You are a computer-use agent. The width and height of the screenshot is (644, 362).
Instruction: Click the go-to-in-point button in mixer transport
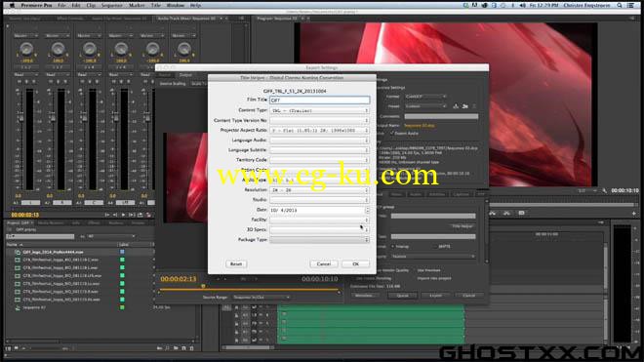pyautogui.click(x=107, y=215)
